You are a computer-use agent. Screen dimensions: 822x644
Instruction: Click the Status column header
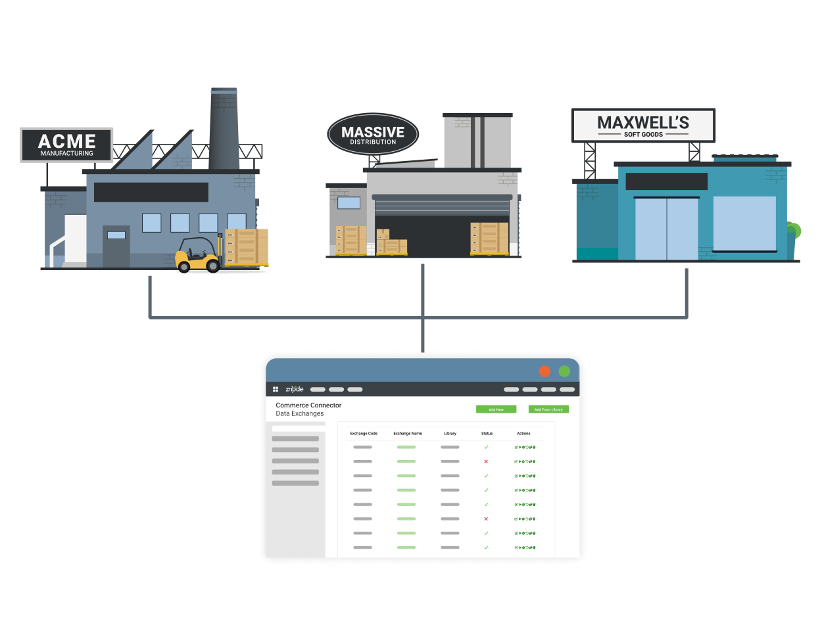coord(487,434)
